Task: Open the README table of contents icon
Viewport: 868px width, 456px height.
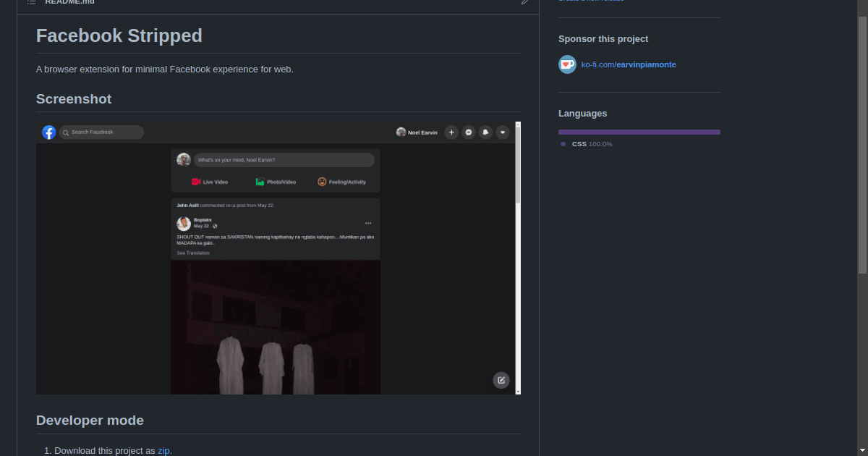Action: (30, 2)
